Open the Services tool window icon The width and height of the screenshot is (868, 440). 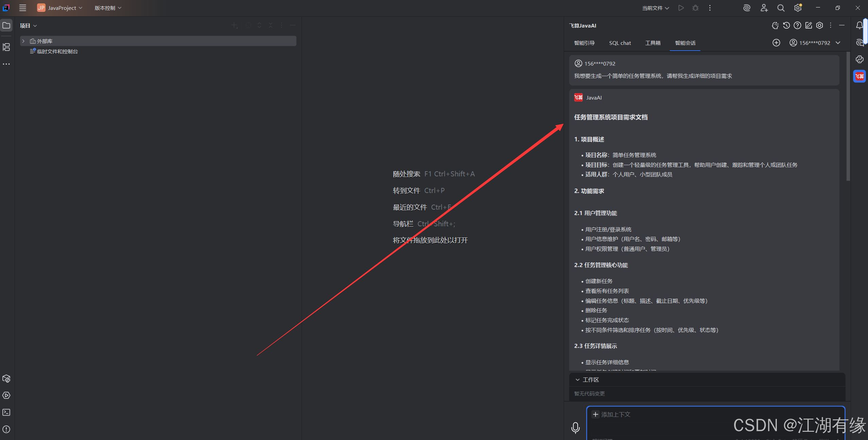point(6,379)
